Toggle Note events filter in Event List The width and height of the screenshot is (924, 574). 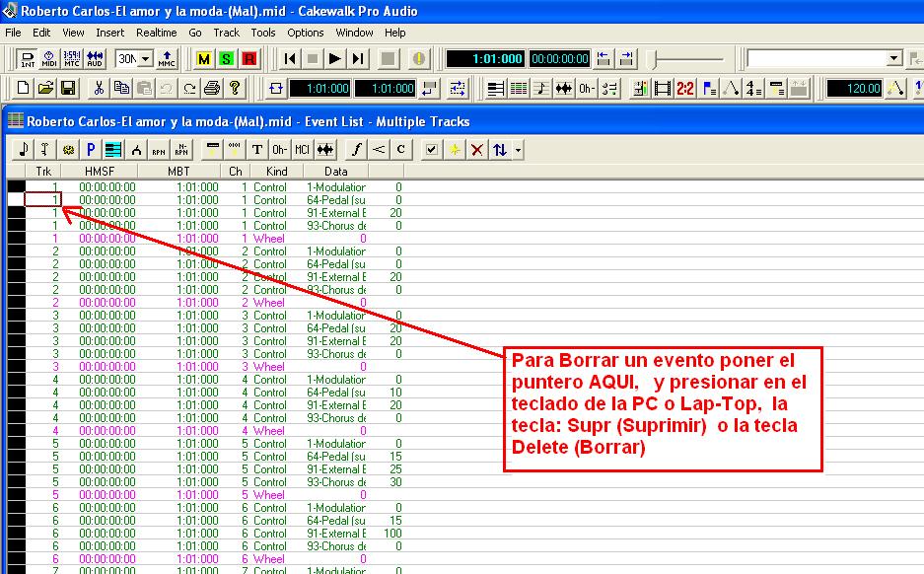24,150
